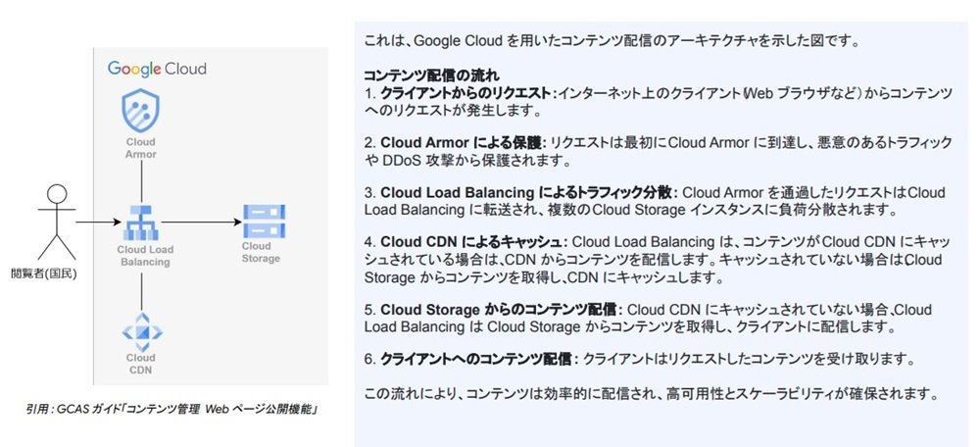Screen dimensions: 980x447
Task: Click the stick figure viewer icon
Action: [x=57, y=222]
